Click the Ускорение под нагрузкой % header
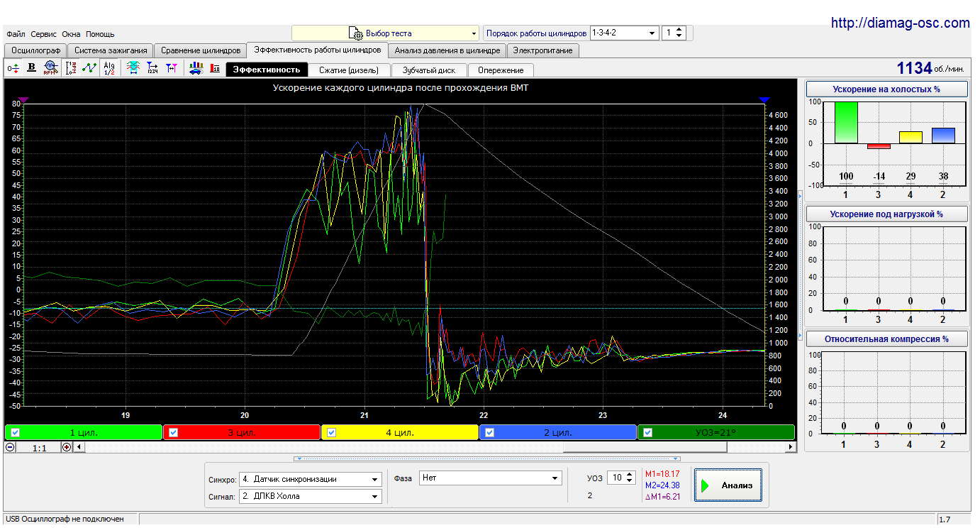This screenshot has width=980, height=528. (x=886, y=214)
